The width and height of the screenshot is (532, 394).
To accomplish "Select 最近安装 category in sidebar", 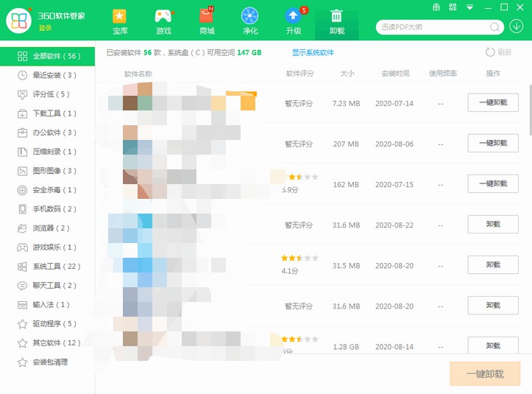I will (54, 75).
